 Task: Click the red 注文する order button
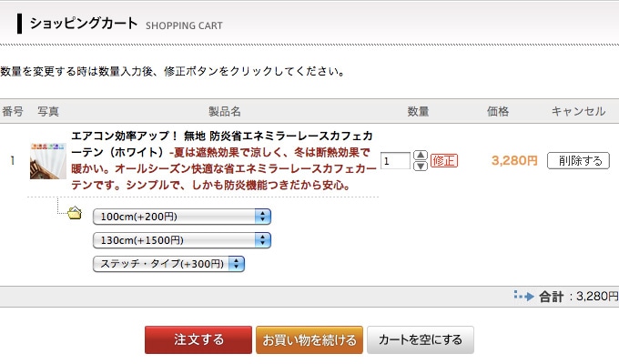click(198, 339)
